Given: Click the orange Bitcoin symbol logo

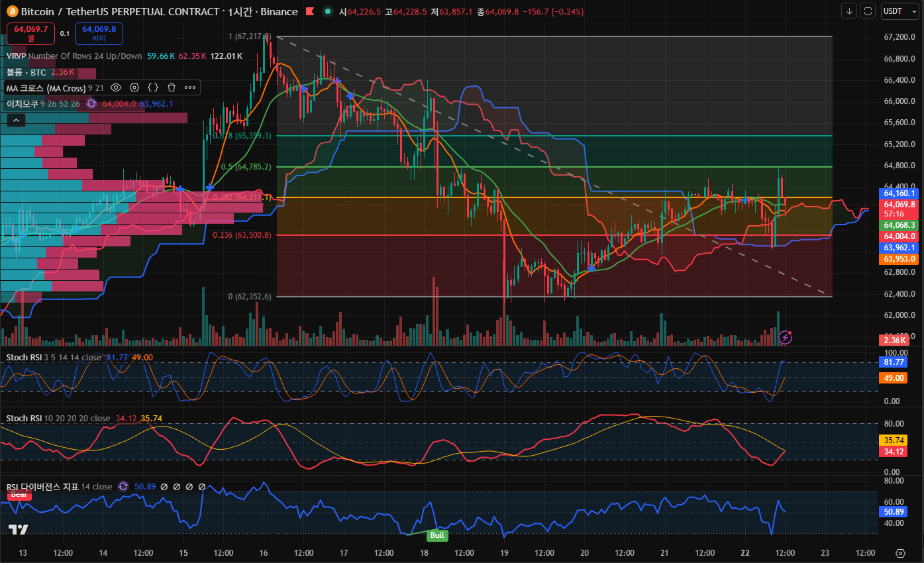Looking at the screenshot, I should (12, 11).
